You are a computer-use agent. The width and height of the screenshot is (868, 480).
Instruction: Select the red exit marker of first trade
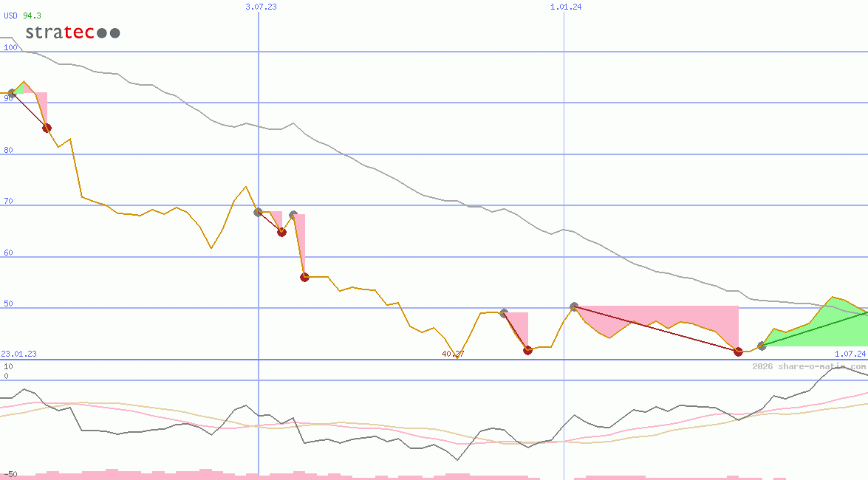tap(47, 128)
